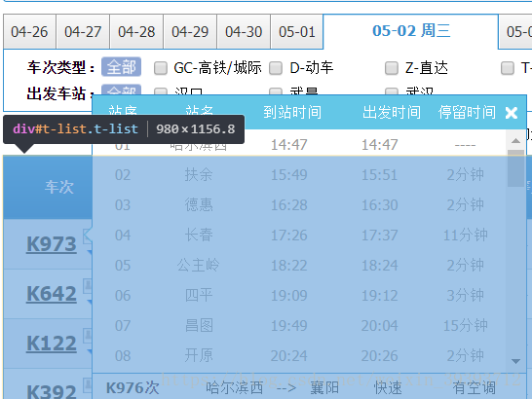Click the popup scrollbar thumb

(x=515, y=168)
